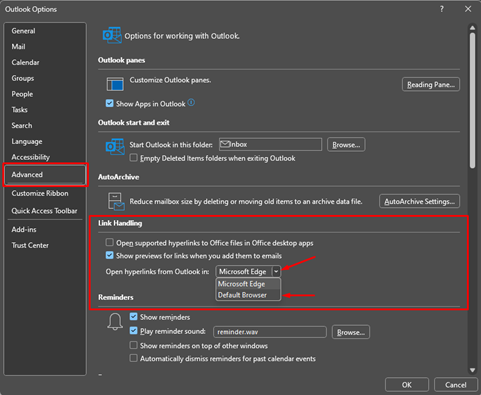
Task: Click the AutoArchive mailbox icon
Action: click(116, 201)
